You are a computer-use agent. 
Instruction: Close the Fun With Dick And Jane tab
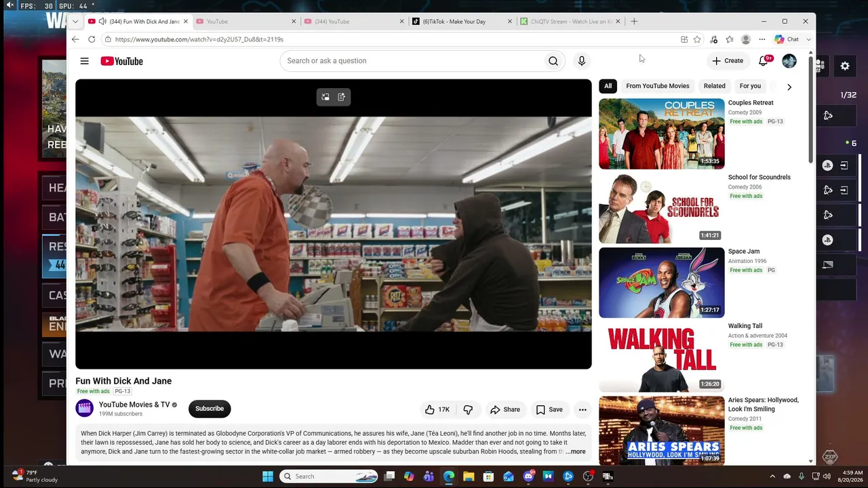[x=186, y=22]
